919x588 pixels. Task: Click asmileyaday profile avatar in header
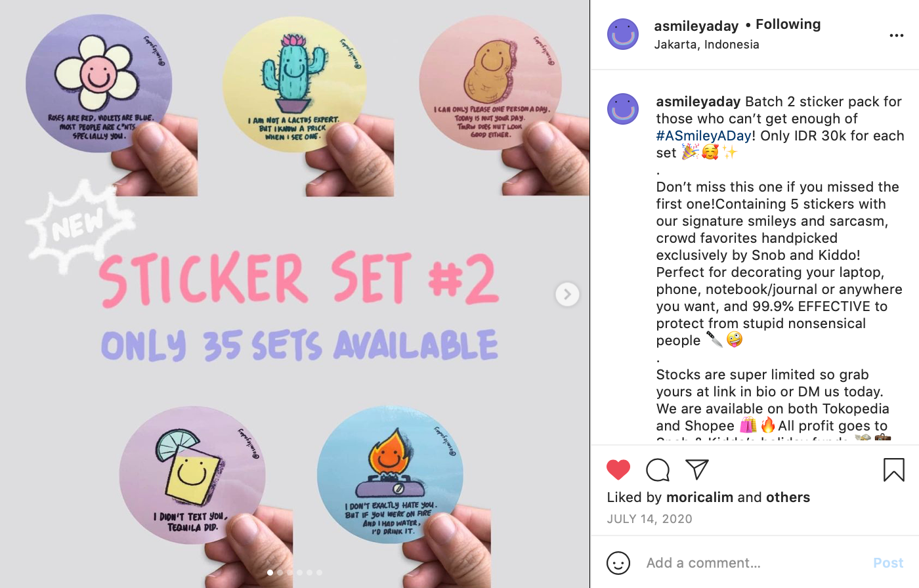point(623,34)
